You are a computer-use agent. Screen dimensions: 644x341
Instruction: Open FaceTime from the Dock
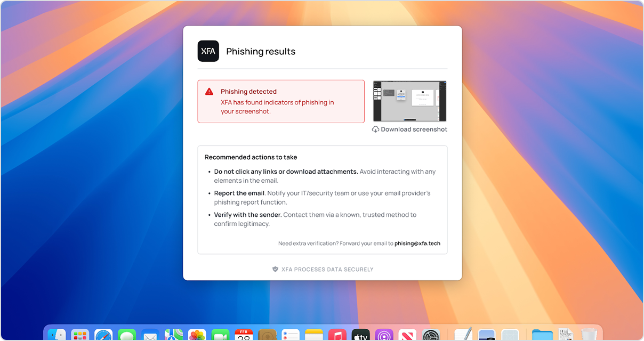point(220,335)
